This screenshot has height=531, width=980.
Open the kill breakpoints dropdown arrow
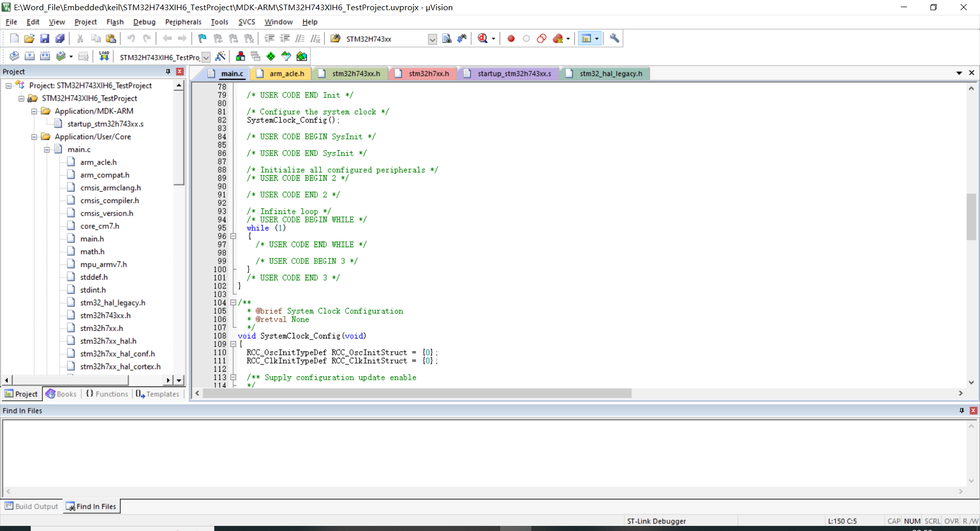(568, 39)
